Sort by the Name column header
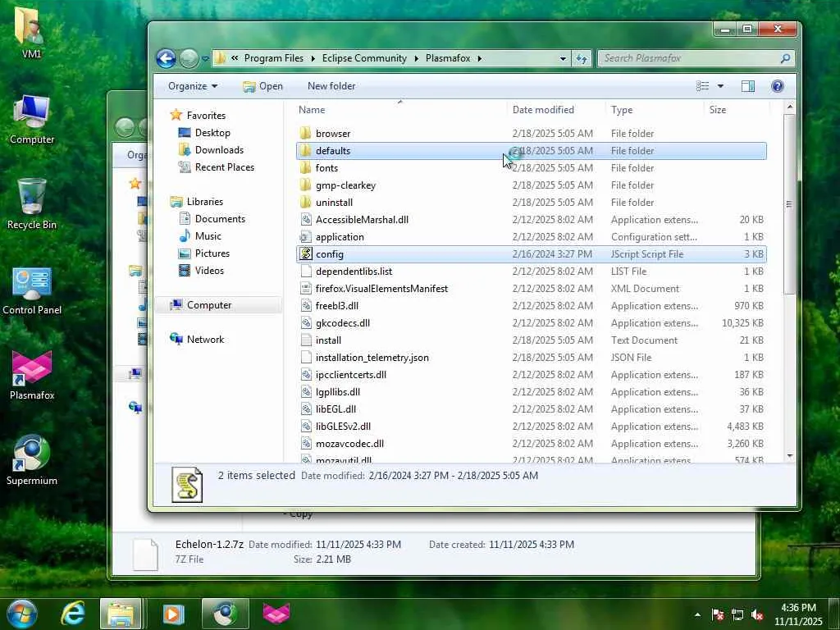Screen dimensions: 840x630 tap(312, 110)
